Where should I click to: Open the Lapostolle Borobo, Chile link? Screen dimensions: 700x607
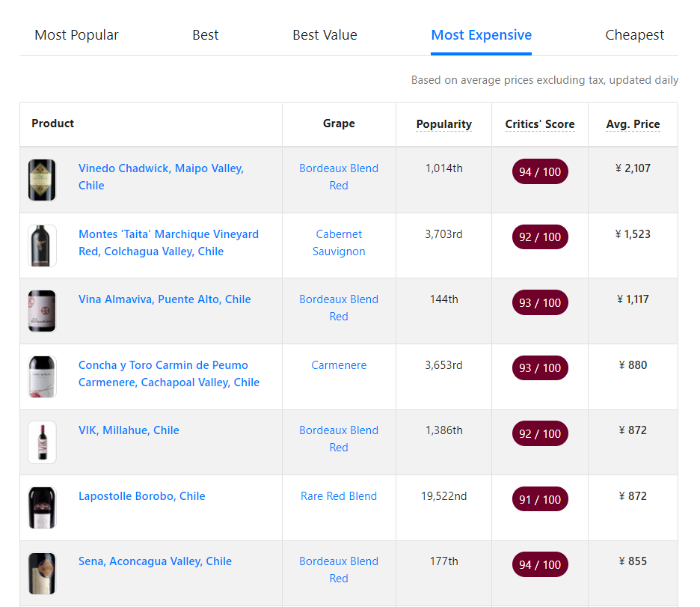141,496
